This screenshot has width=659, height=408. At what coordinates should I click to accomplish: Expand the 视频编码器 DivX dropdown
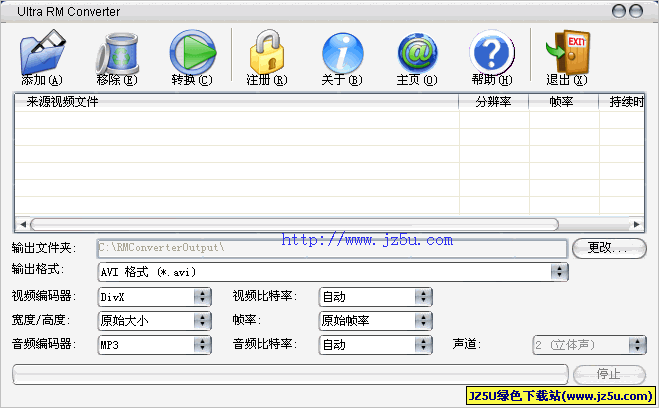155,297
